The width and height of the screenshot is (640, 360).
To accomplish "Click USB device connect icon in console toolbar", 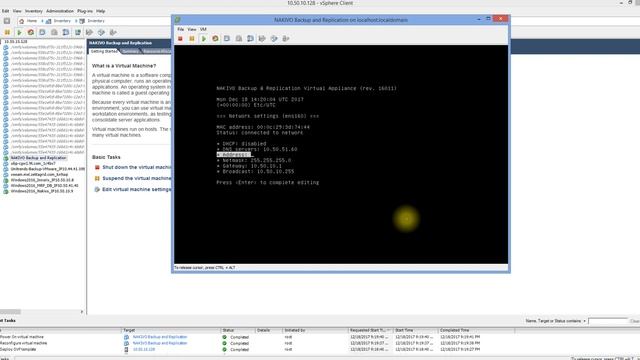I will click(286, 39).
